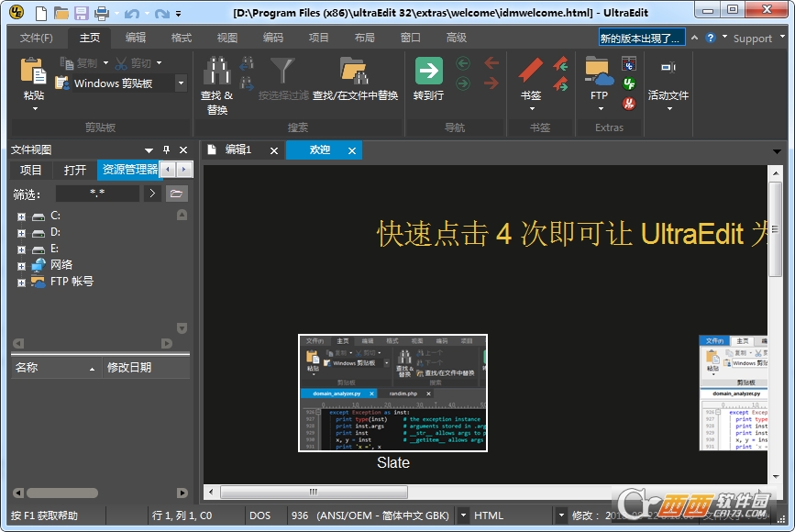
Task: Click the Support button
Action: pos(752,39)
